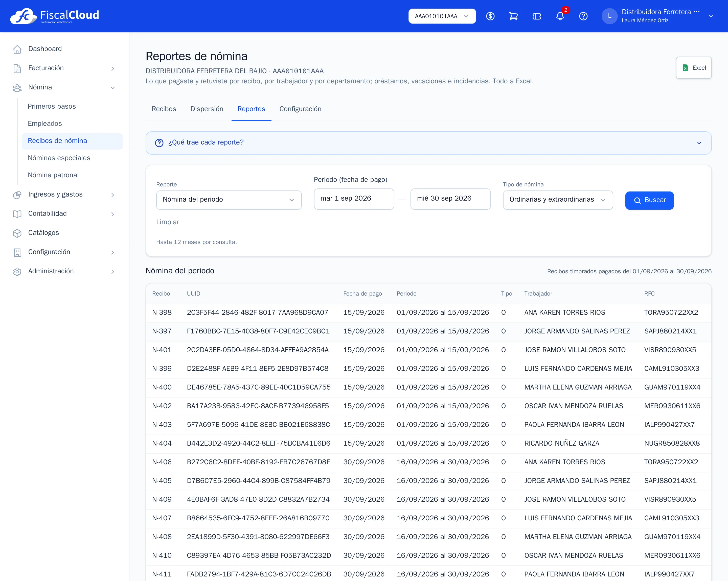
Task: Collapse the Nómina sidebar chevron
Action: 112,88
